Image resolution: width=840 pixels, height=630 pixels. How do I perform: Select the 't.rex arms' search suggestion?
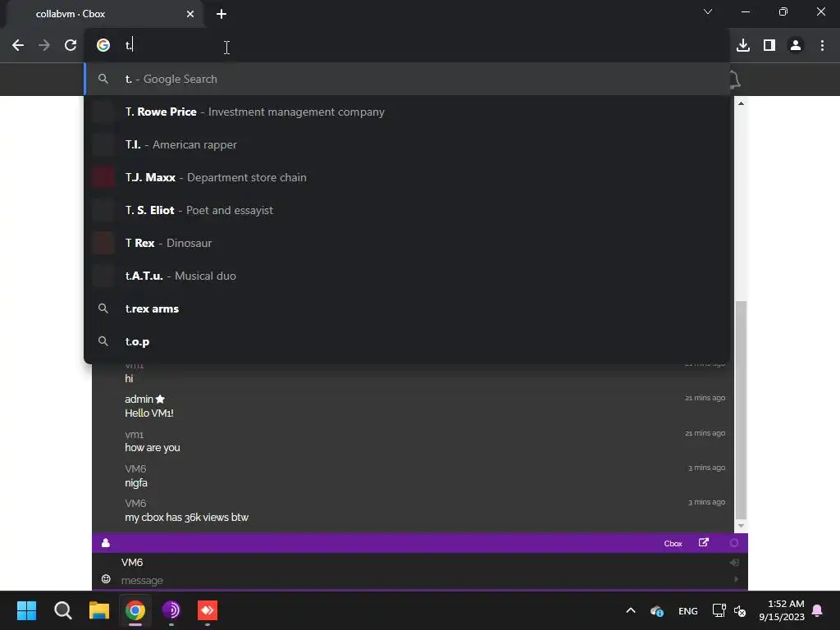[x=407, y=308]
